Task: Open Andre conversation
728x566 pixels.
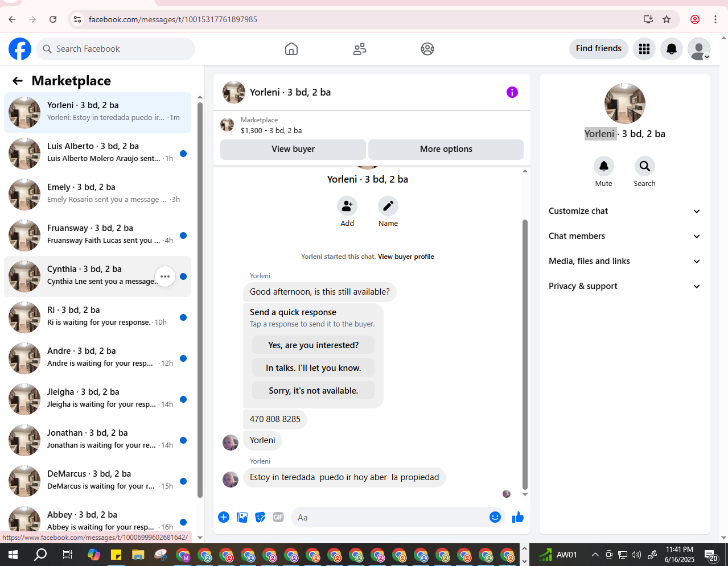Action: click(98, 358)
